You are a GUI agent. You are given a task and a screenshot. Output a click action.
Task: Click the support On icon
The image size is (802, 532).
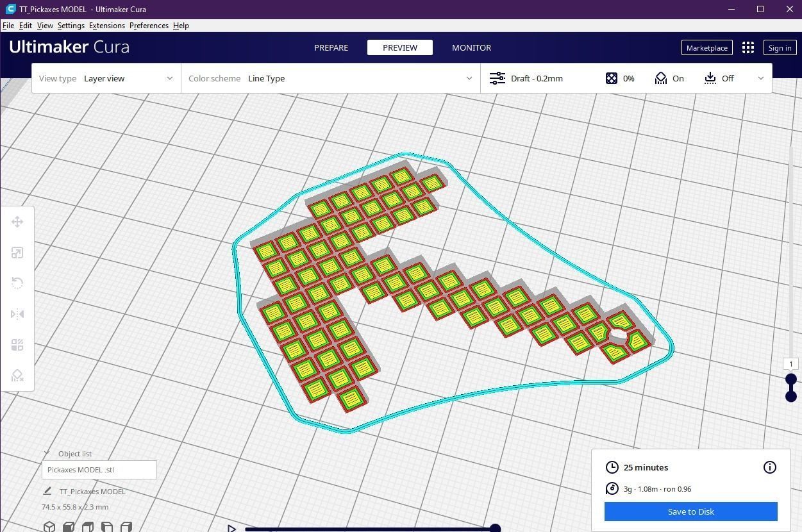(x=661, y=78)
